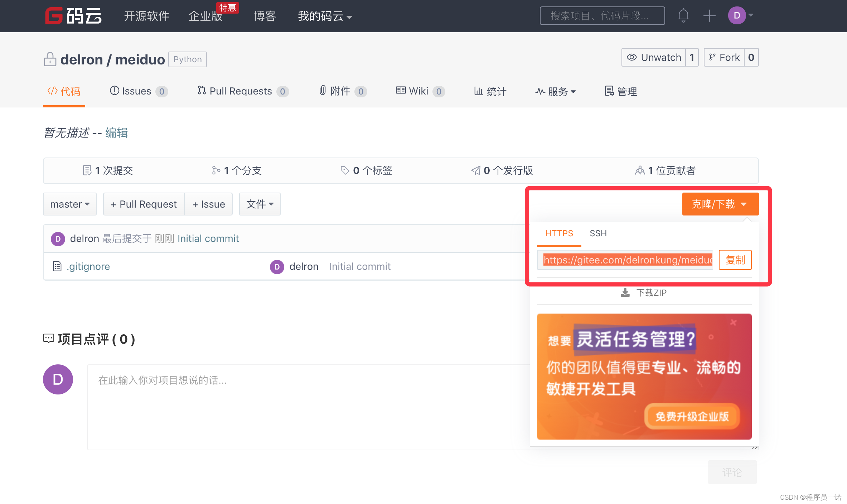
Task: Click the Unwatch eye button
Action: tap(654, 57)
